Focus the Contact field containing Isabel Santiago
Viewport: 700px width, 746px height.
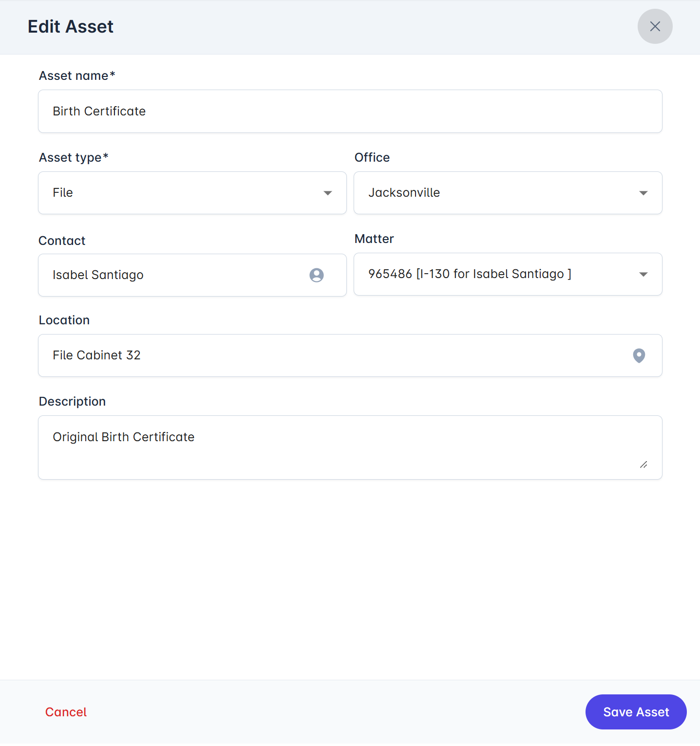175,275
